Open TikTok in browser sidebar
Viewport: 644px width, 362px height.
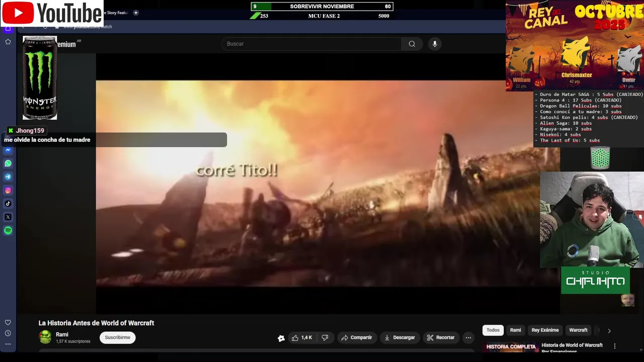click(x=8, y=204)
